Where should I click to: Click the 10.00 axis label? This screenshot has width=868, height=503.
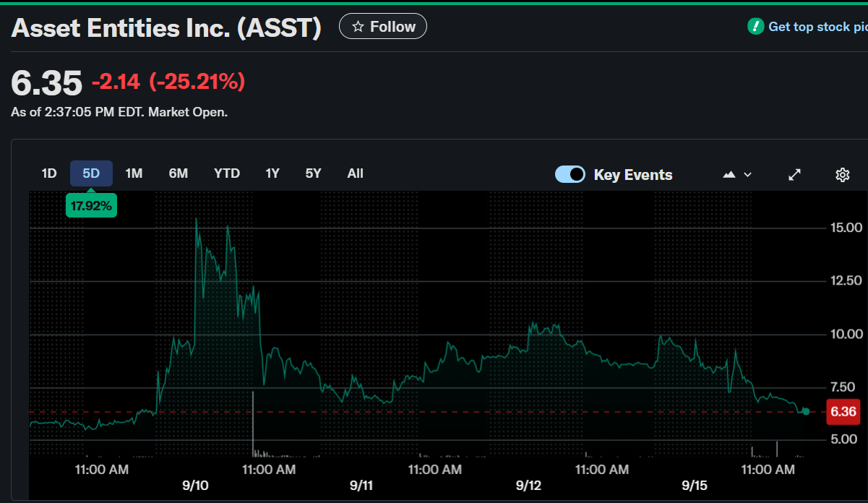click(x=845, y=334)
